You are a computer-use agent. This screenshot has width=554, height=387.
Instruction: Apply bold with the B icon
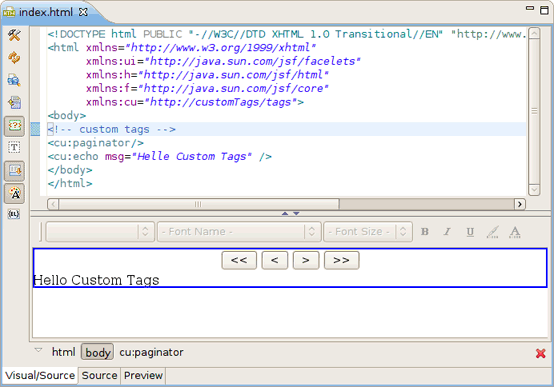point(425,232)
